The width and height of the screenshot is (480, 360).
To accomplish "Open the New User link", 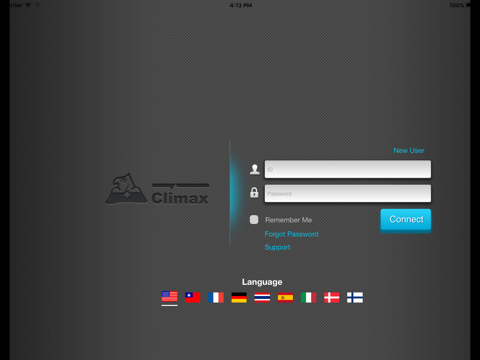I will click(x=409, y=151).
